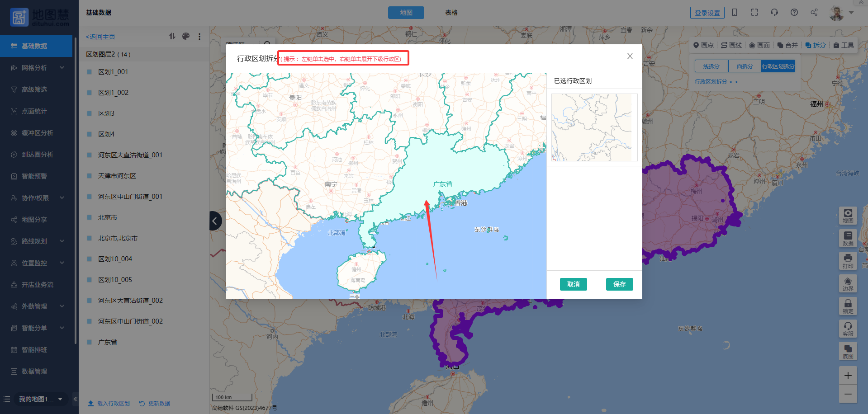Click the green 保存 button in dialog
The width and height of the screenshot is (868, 414).
click(x=619, y=284)
